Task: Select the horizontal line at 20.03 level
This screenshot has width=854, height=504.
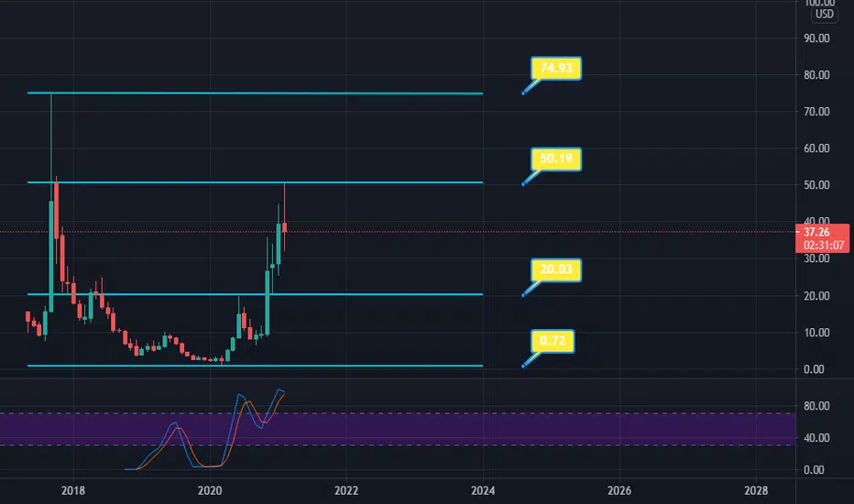Action: pyautogui.click(x=255, y=294)
